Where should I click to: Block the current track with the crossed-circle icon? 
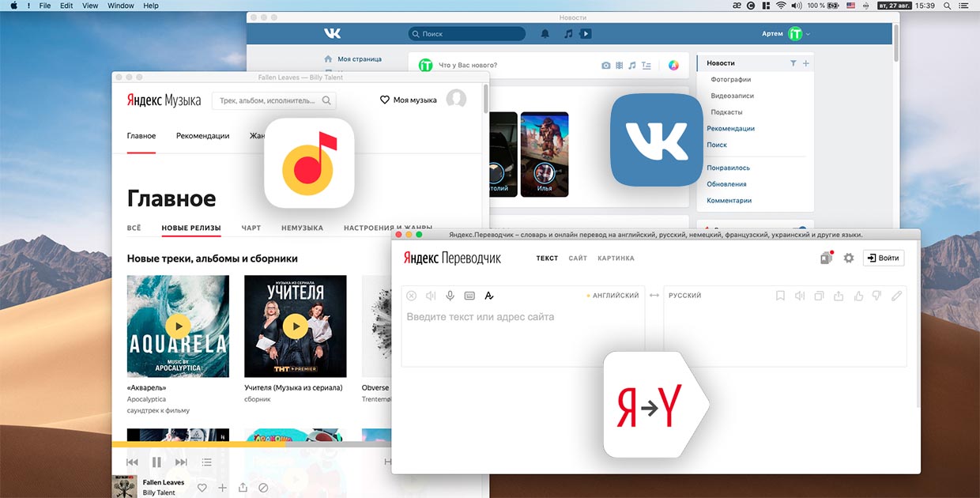pyautogui.click(x=264, y=488)
